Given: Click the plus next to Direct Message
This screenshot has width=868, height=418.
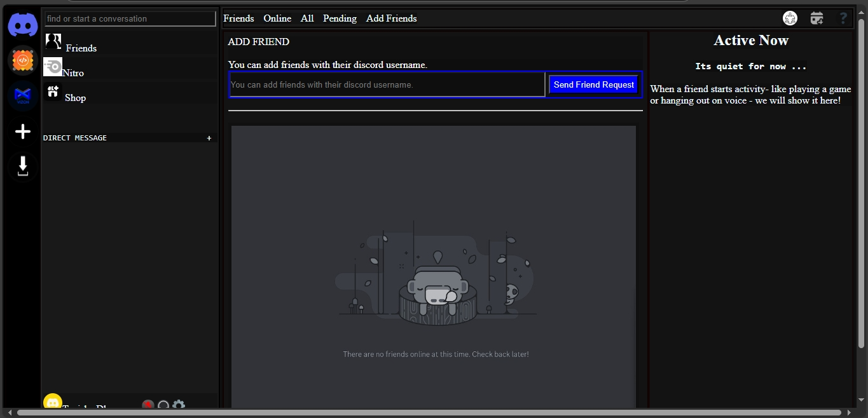Looking at the screenshot, I should [x=209, y=138].
